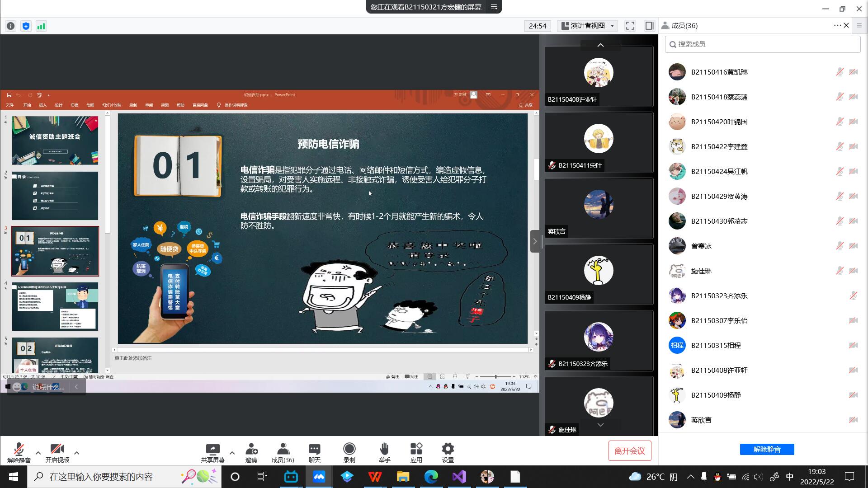Click the share screen icon
Screen dimensions: 868x488
pyautogui.click(x=212, y=450)
